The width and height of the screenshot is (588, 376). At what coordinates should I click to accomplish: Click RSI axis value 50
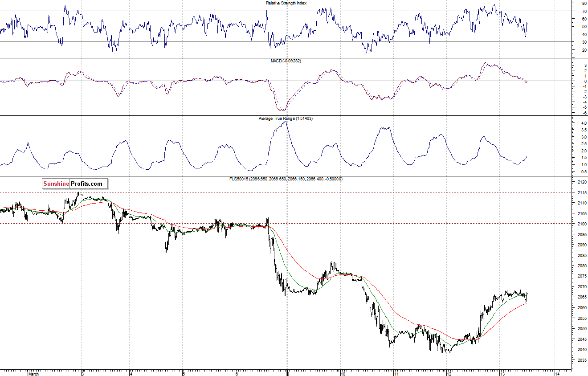pos(584,27)
